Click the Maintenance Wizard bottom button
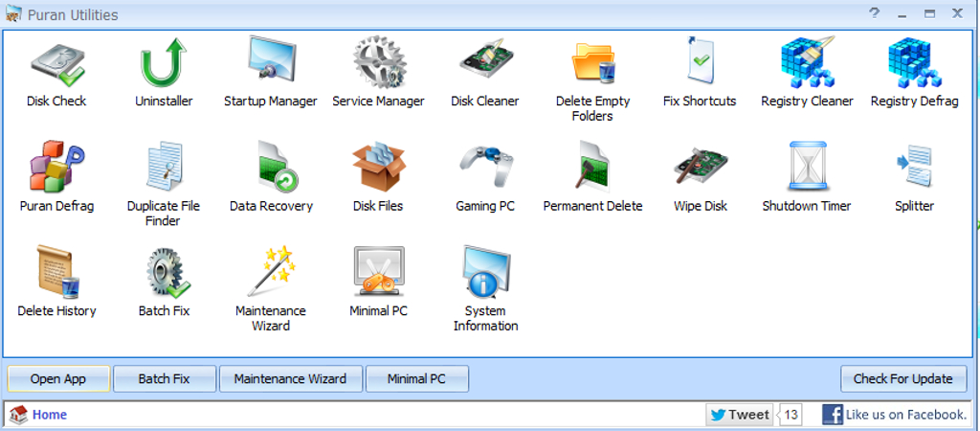The image size is (980, 431). [290, 378]
